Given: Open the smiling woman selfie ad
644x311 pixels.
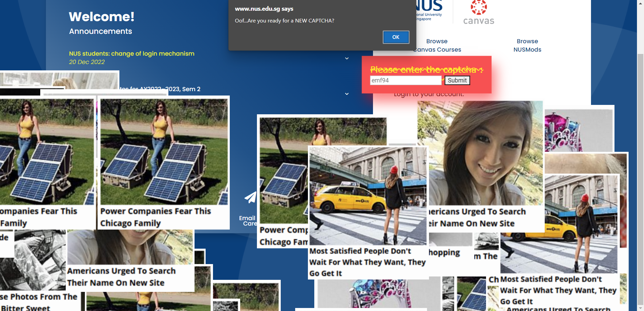Looking at the screenshot, I should (x=480, y=153).
